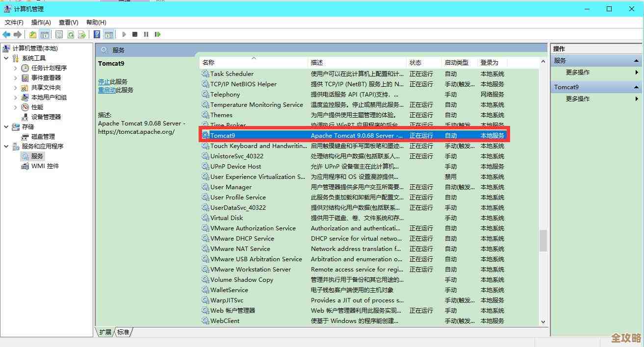This screenshot has height=347, width=644.
Task: Click the Refresh icon in the toolbar
Action: tap(70, 34)
